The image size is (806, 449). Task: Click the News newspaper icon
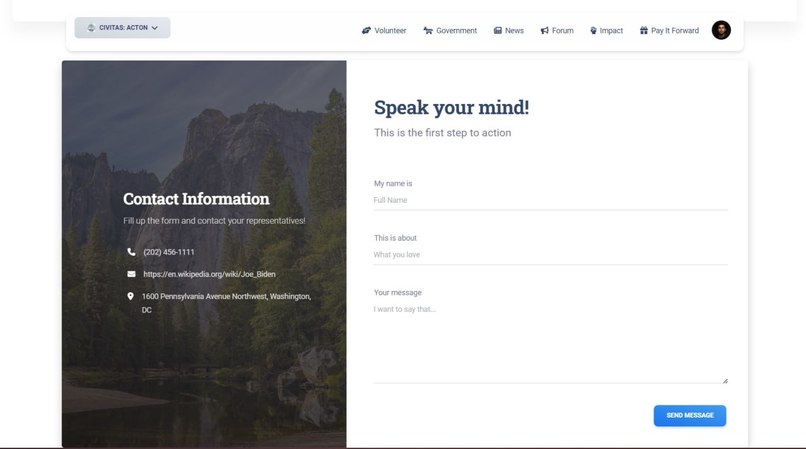498,30
